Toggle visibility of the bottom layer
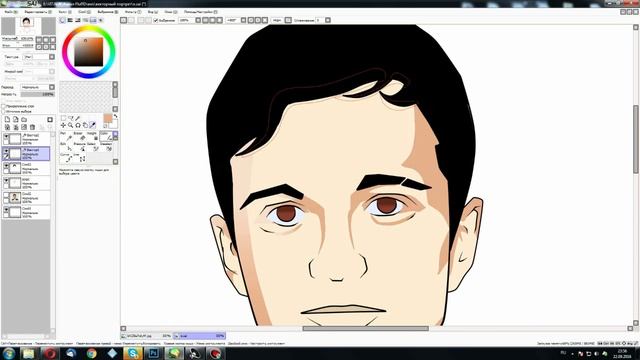This screenshot has width=640, height=360. coord(6,209)
